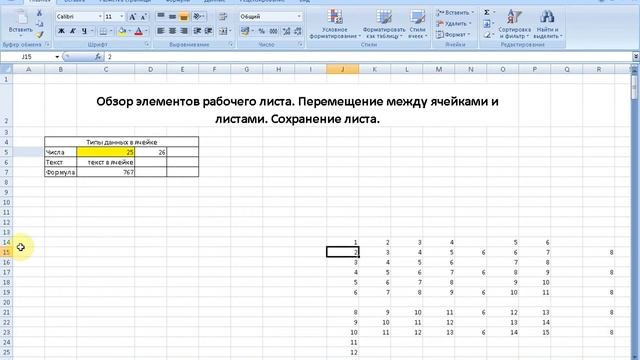Click the Accounting currency format icon
The height and width of the screenshot is (360, 640).
[x=245, y=31]
